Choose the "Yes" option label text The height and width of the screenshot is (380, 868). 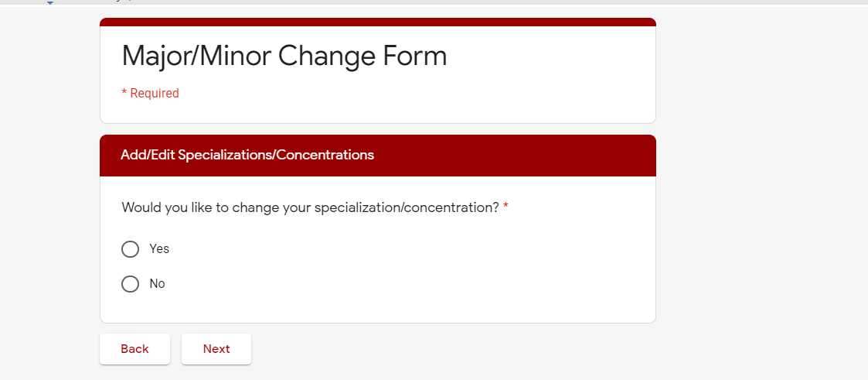(159, 249)
